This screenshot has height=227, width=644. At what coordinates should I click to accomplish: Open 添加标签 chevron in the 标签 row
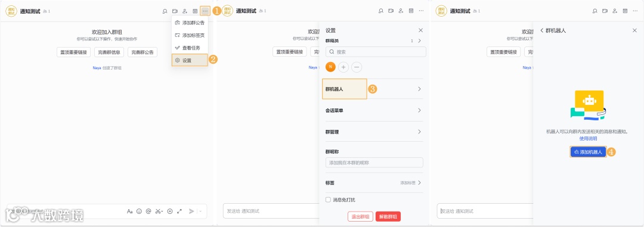coord(419,183)
